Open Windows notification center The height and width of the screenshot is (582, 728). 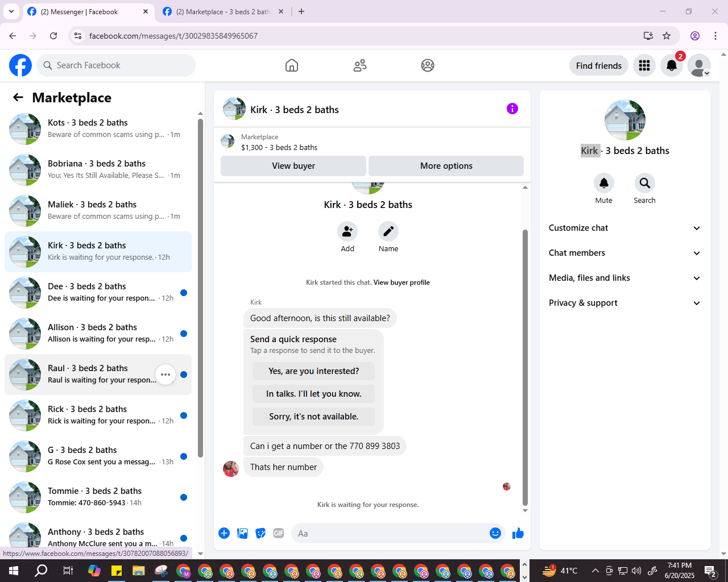coord(710,571)
